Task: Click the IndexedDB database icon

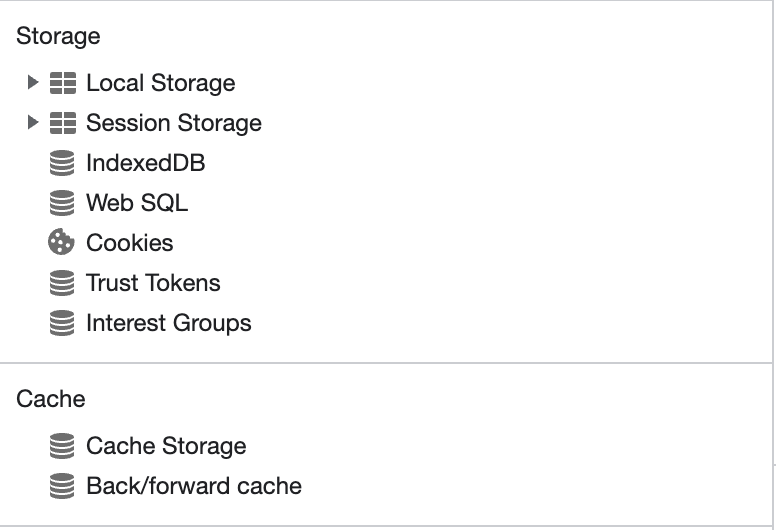Action: [x=62, y=163]
